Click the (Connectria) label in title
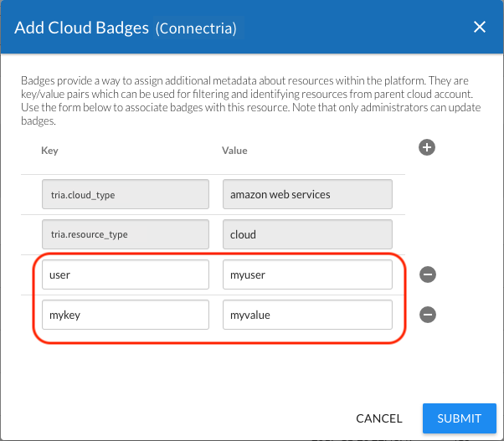Image resolution: width=504 pixels, height=441 pixels. click(196, 28)
